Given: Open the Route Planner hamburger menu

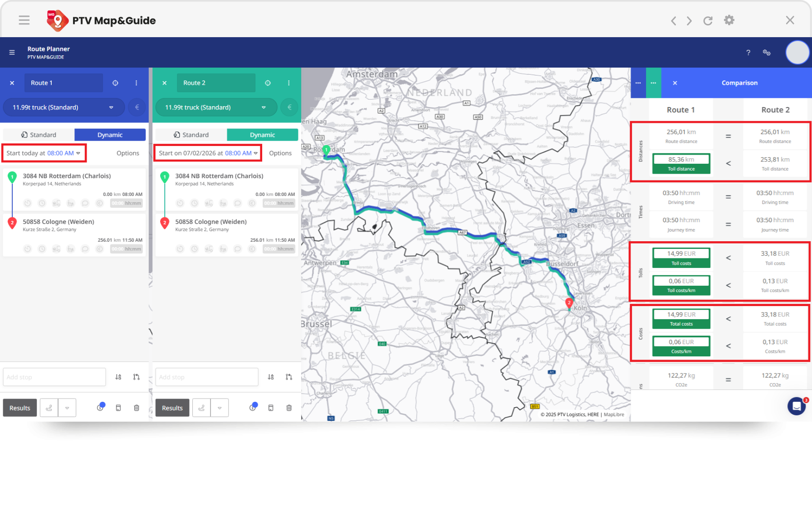Looking at the screenshot, I should 12,53.
